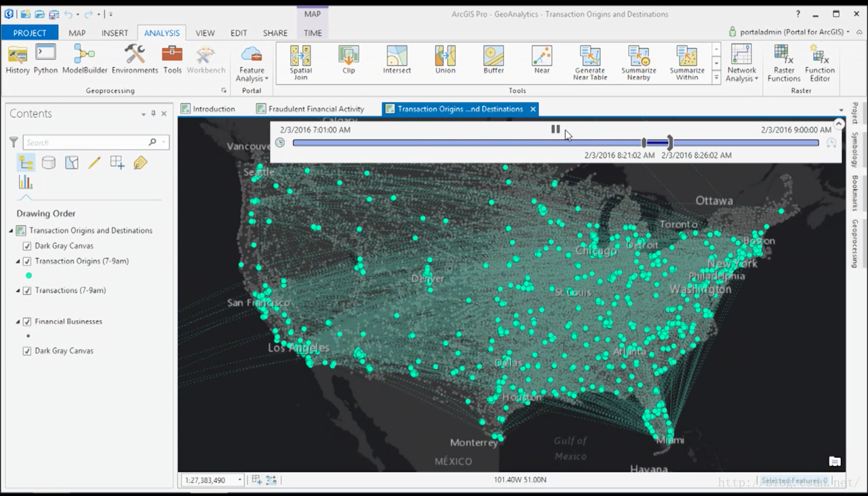
Task: Switch Contents to List By Charts
Action: [26, 182]
